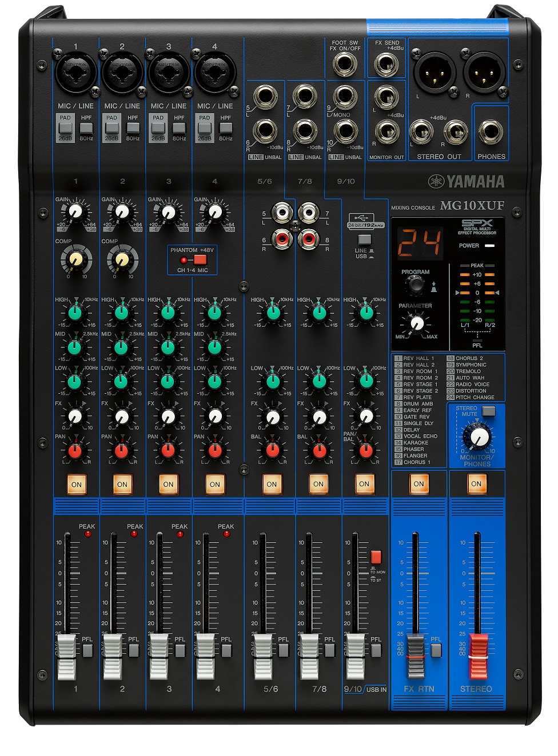Click the channel 4 MID EQ knob
This screenshot has width=558, height=756.
[x=214, y=347]
